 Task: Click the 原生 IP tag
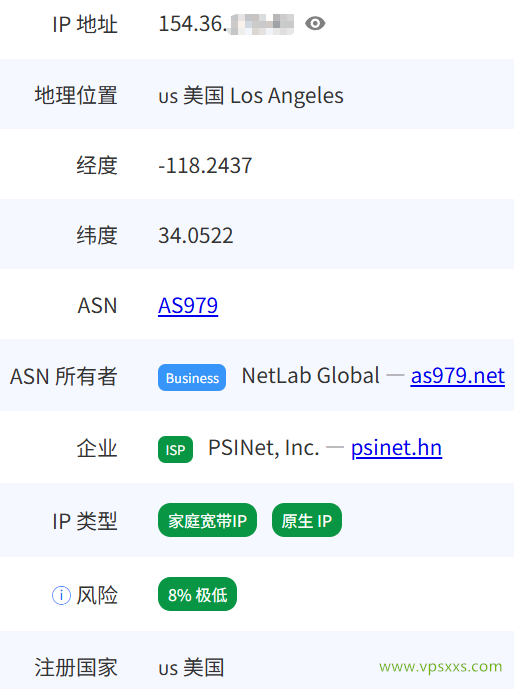(307, 520)
